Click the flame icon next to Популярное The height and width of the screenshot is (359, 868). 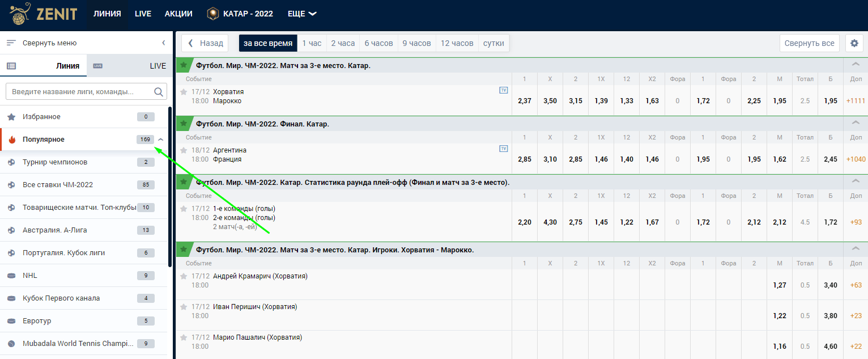pyautogui.click(x=11, y=140)
